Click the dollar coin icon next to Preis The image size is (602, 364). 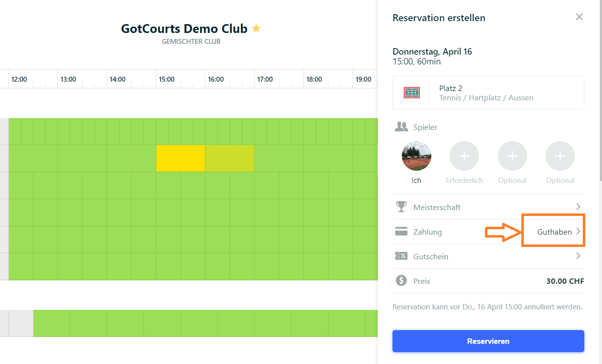coord(401,281)
